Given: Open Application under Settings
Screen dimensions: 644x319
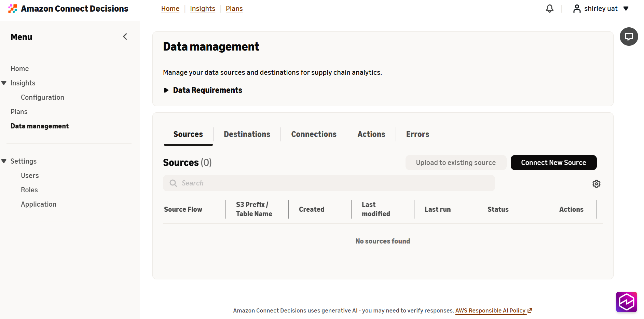Looking at the screenshot, I should (x=39, y=204).
